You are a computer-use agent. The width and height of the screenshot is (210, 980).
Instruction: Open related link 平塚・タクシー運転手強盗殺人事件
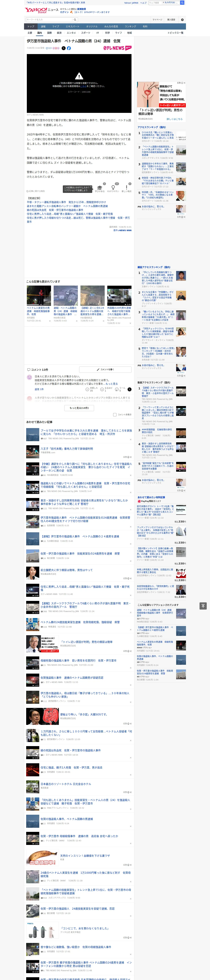[66, 202]
